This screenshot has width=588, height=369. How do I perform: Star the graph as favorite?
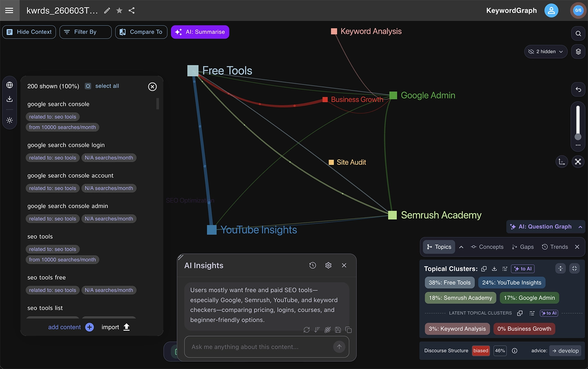pos(119,11)
